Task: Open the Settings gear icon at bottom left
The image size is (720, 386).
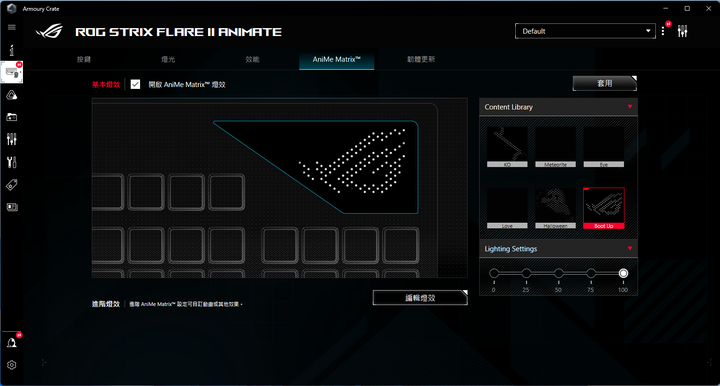Action: [11, 365]
